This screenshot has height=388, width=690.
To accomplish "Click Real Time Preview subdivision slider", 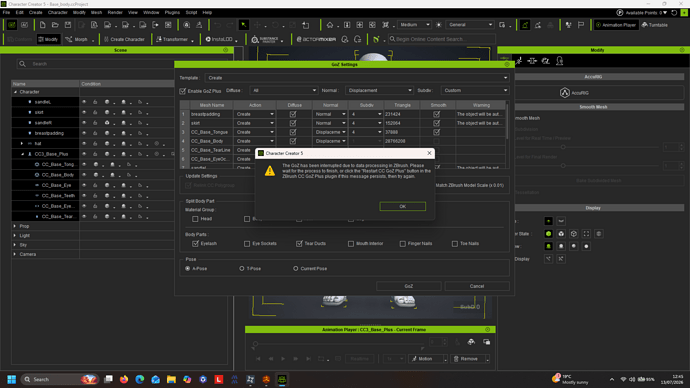I will click(x=563, y=147).
